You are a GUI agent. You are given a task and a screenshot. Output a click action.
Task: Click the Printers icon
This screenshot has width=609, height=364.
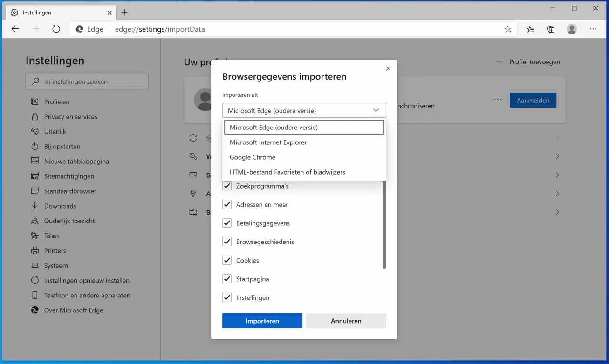coord(34,250)
